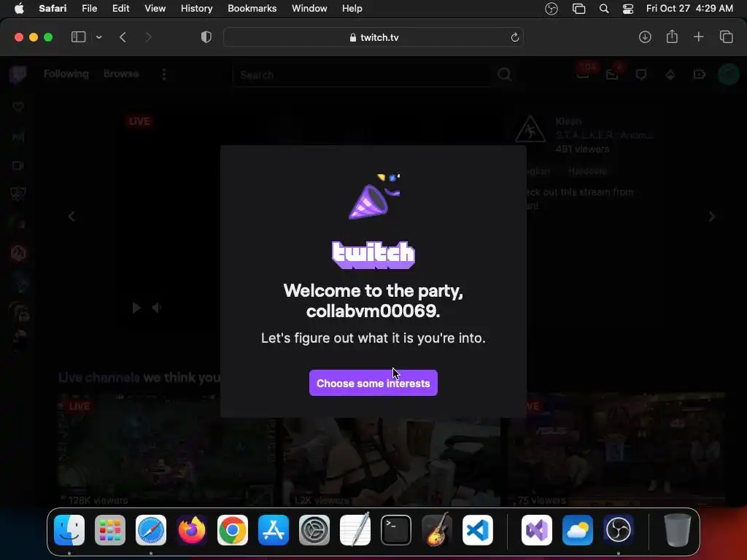Screen dimensions: 747x560
Task: Open Following tab on Twitch
Action: 66,74
